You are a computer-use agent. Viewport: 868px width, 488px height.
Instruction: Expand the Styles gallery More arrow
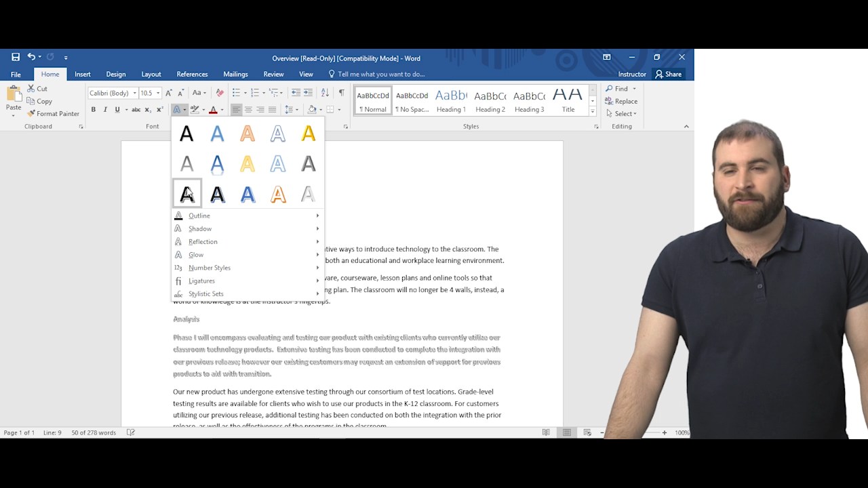pyautogui.click(x=593, y=111)
